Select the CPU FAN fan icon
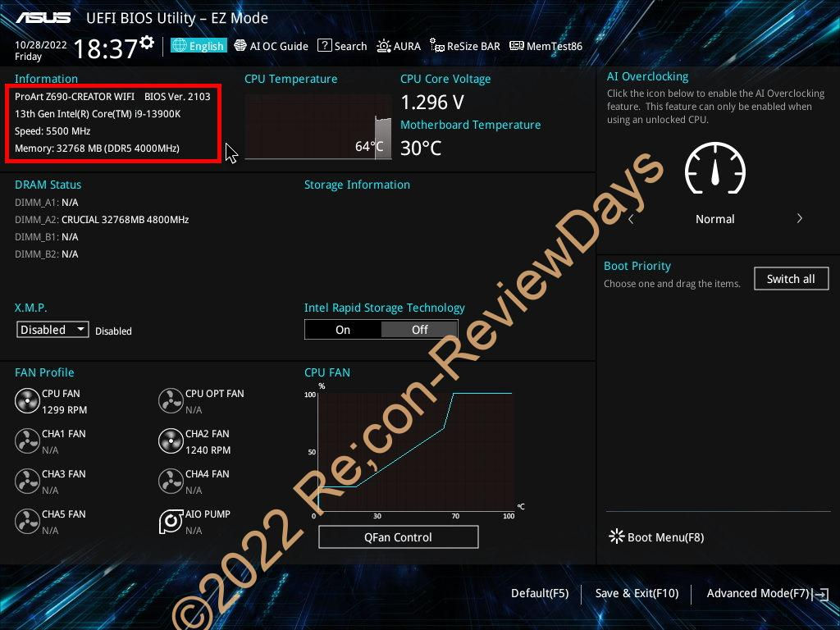Image resolution: width=840 pixels, height=630 pixels. 27,400
